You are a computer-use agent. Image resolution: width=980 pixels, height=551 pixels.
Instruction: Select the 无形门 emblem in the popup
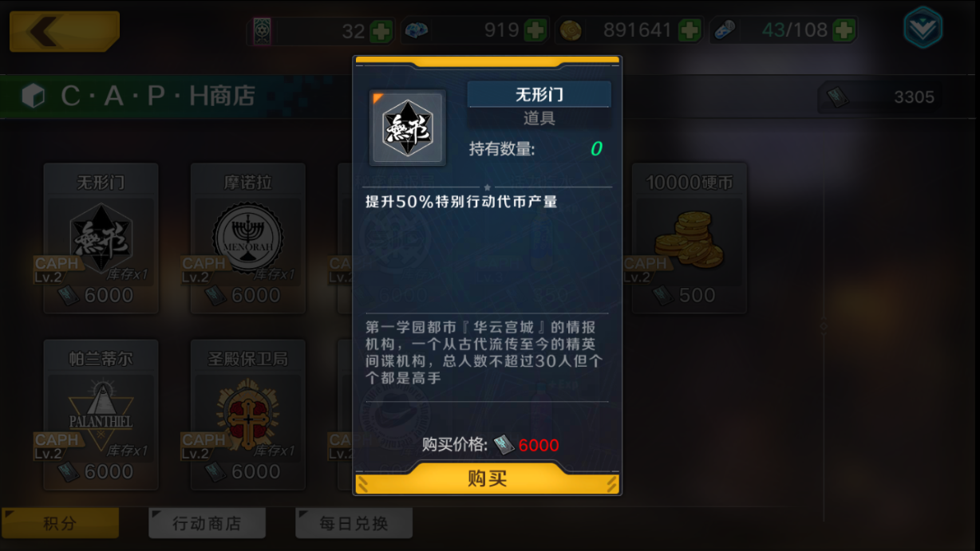coord(408,128)
